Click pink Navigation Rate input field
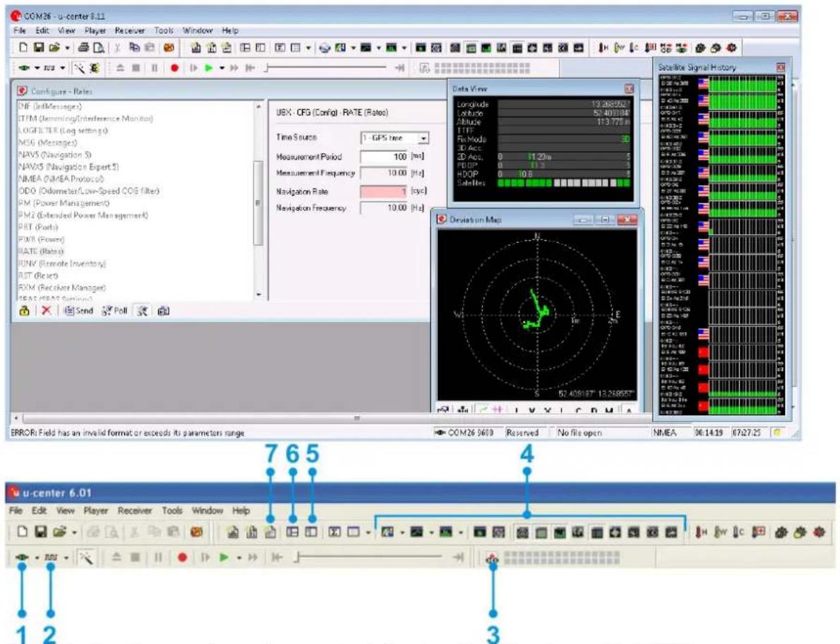The image size is (840, 644). (x=384, y=191)
